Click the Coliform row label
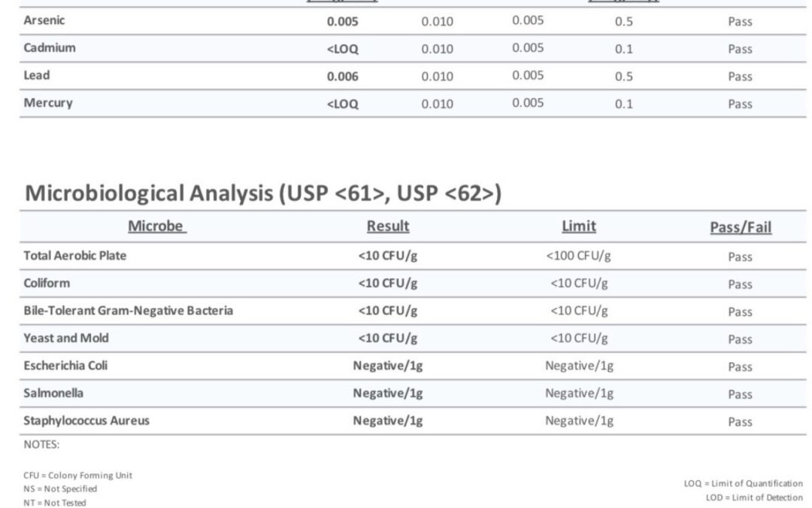Image resolution: width=812 pixels, height=508 pixels. 47,283
